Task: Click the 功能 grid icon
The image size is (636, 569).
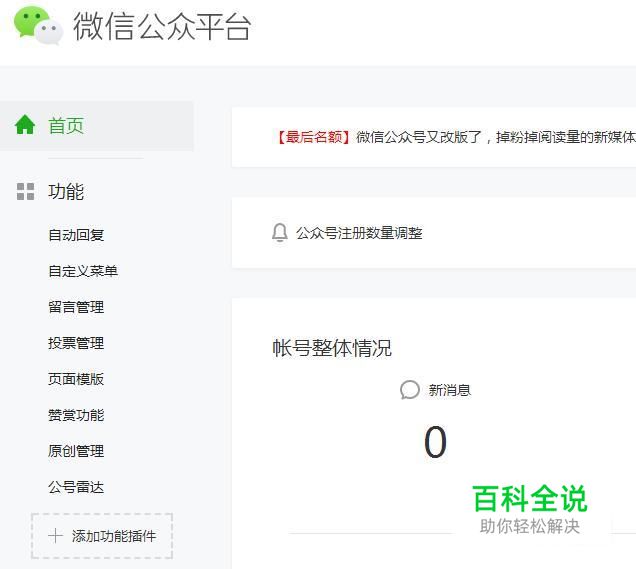Action: coord(25,191)
